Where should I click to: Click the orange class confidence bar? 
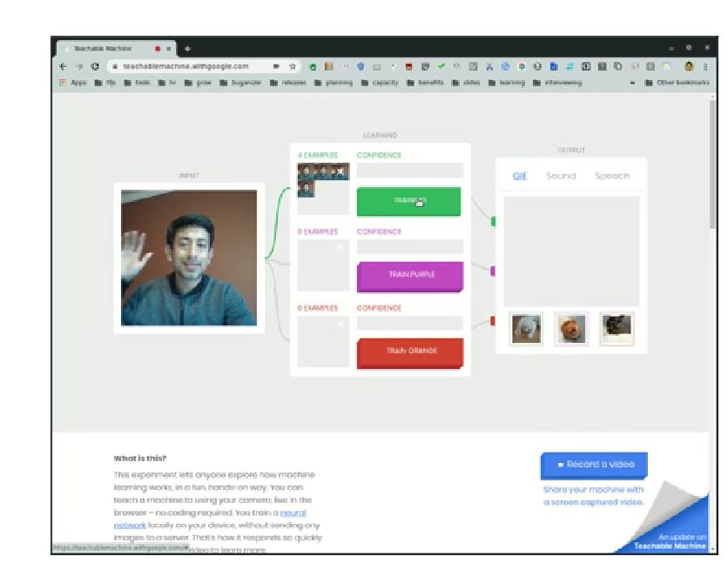(x=410, y=323)
